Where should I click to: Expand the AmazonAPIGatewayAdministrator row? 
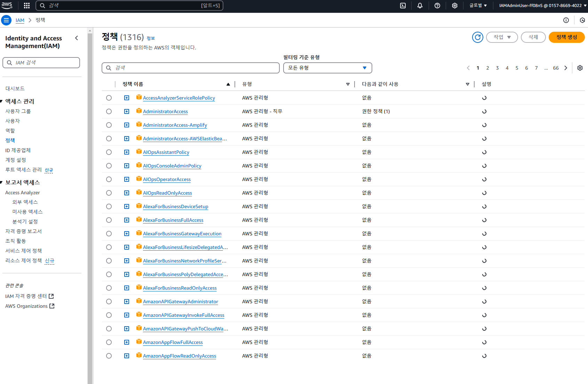pos(127,301)
